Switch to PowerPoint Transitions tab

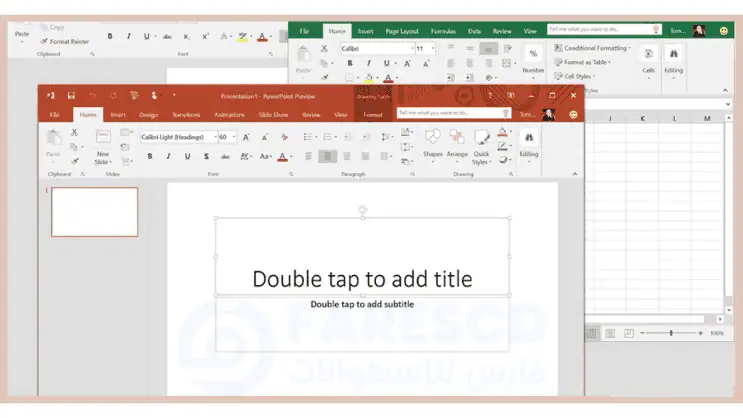(186, 115)
